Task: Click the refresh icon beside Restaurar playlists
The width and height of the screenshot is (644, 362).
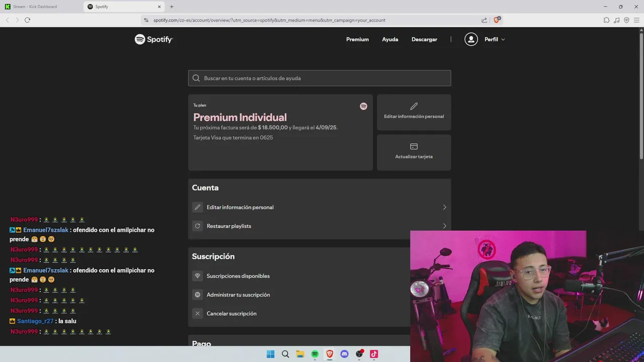Action: coord(198,226)
